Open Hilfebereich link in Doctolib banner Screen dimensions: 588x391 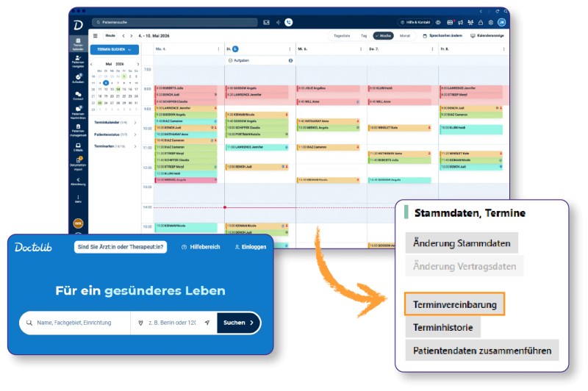[x=201, y=247]
